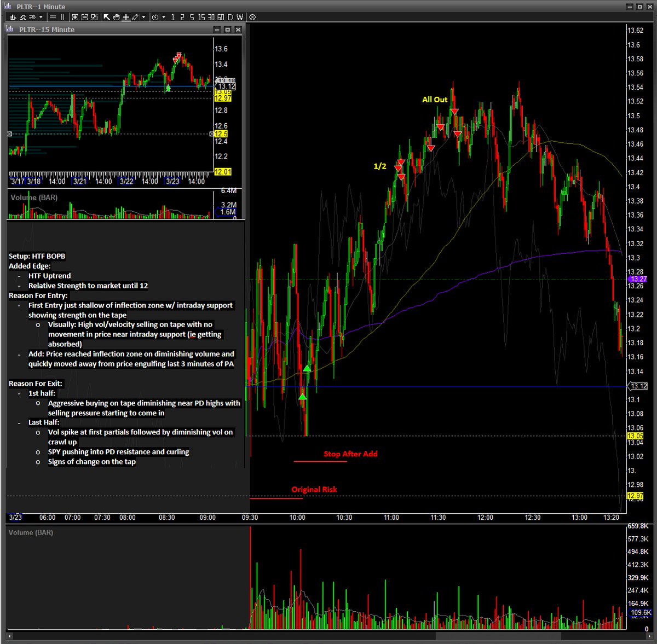This screenshot has width=657, height=644.
Task: Minimize the PLTR--1 Minute main window
Action: [630, 7]
